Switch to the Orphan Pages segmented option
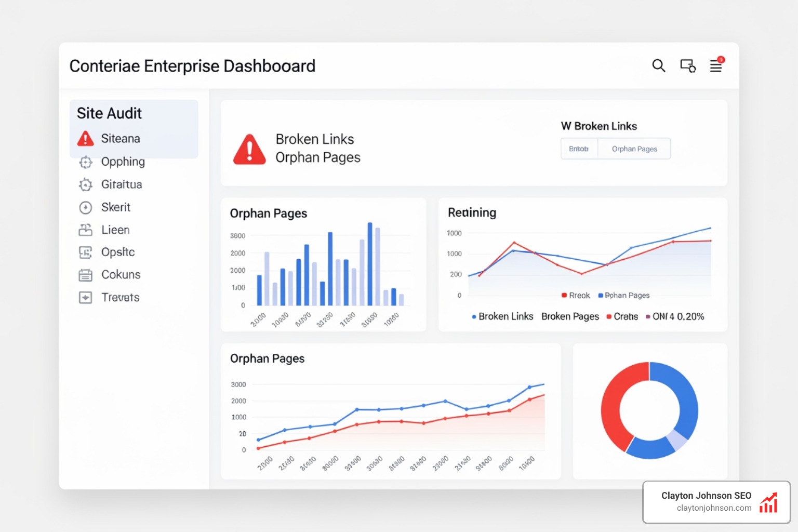Image resolution: width=798 pixels, height=532 pixels. pos(634,149)
